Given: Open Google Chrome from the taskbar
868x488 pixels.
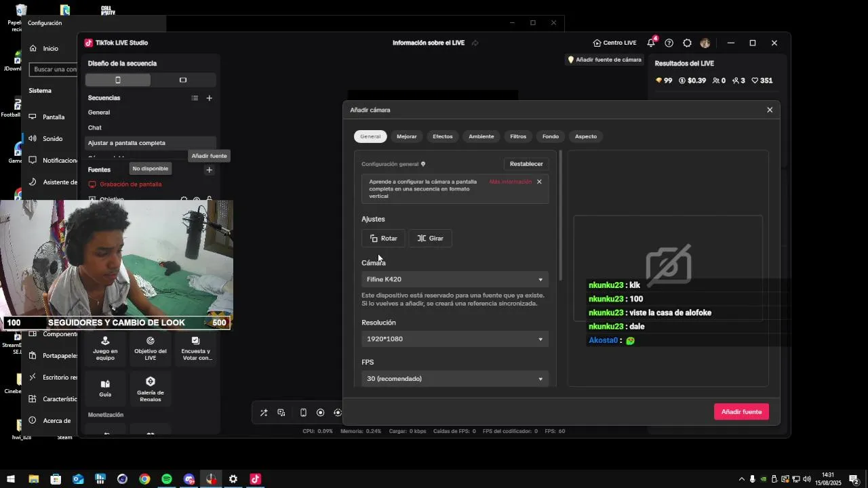Looking at the screenshot, I should point(144,479).
